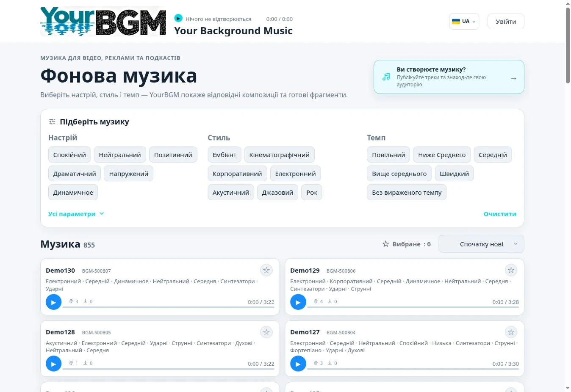Open the Demo130 track title
The image size is (571, 392).
click(60, 271)
